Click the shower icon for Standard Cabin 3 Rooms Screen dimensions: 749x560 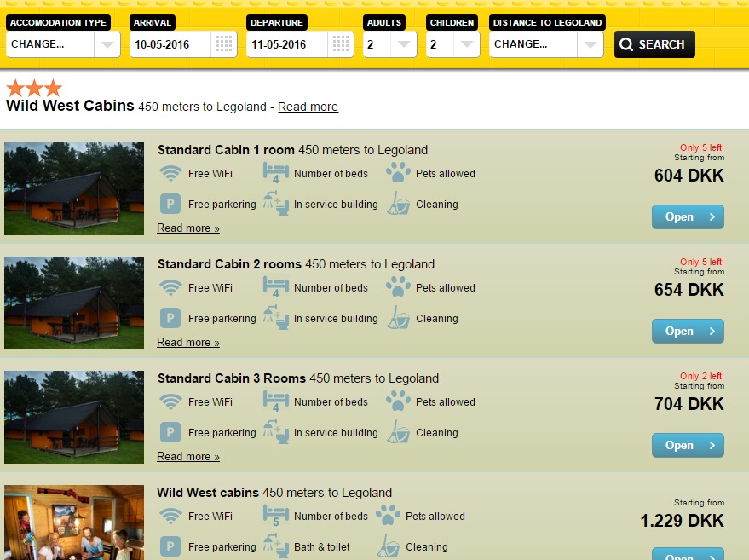[x=276, y=432]
